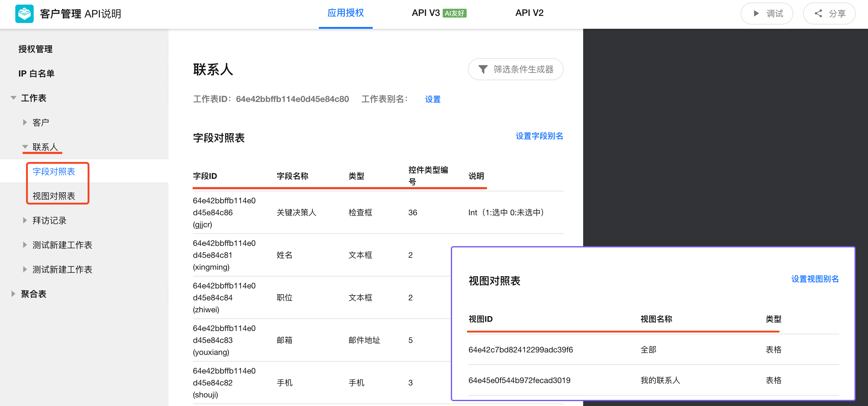Open IP 白名单 in sidebar
868x406 pixels.
coord(36,73)
